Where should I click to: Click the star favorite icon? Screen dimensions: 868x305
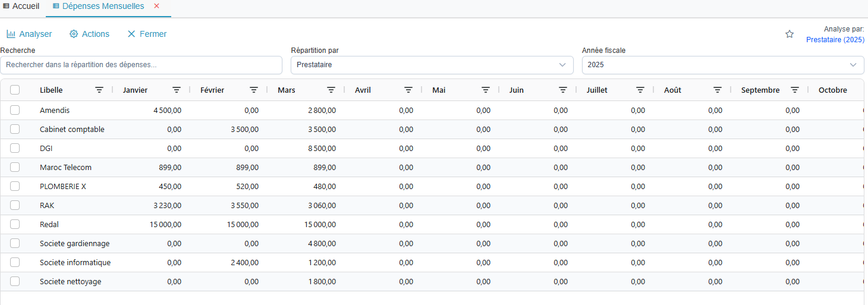pyautogui.click(x=790, y=34)
